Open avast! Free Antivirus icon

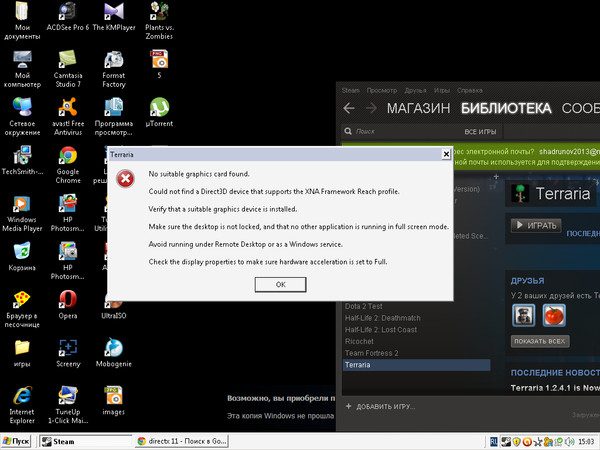click(x=68, y=117)
